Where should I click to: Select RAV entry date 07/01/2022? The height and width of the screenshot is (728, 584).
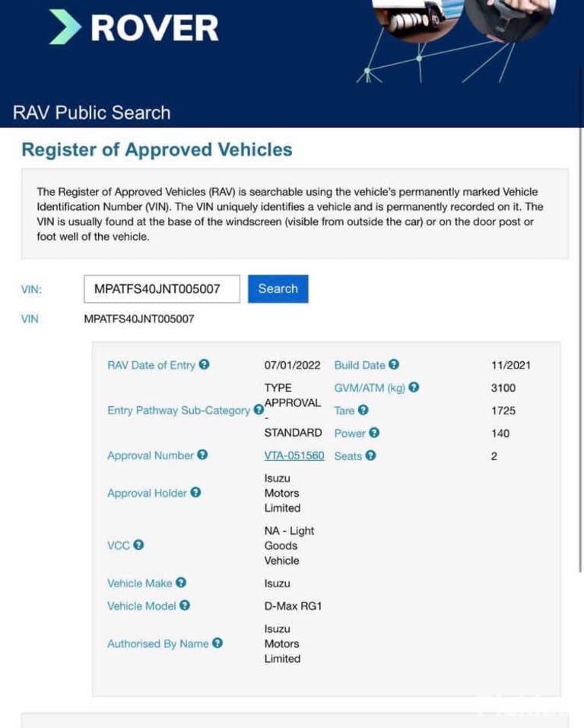[x=293, y=365]
